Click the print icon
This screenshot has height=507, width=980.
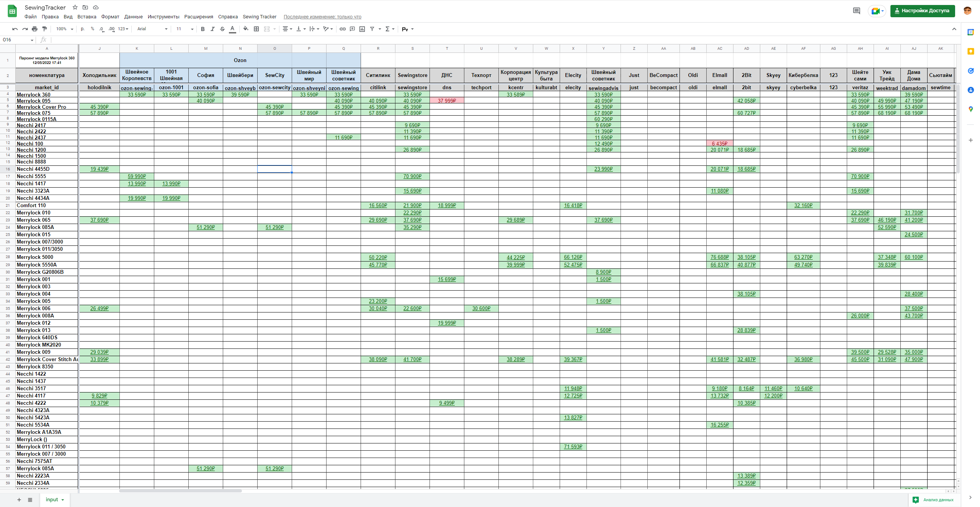[x=34, y=29]
